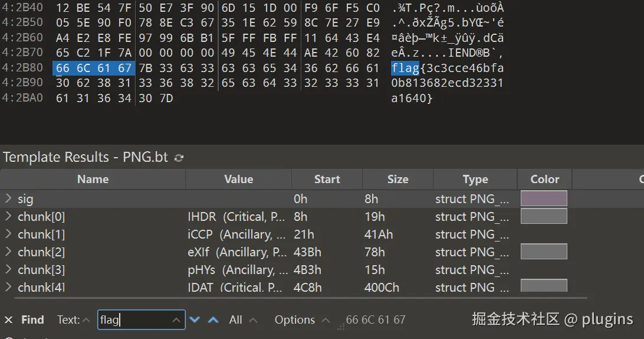The width and height of the screenshot is (644, 339).
Task: Click the sig row color swatch
Action: coord(544,199)
